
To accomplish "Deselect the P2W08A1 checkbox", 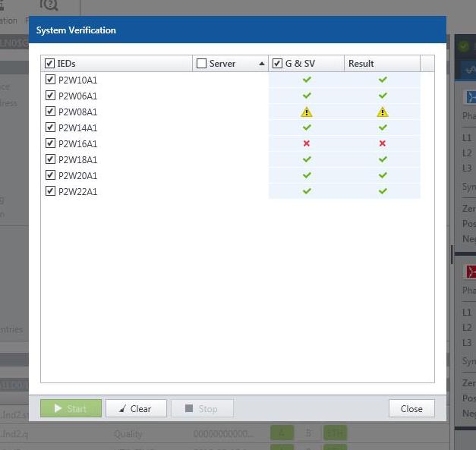I will point(50,112).
